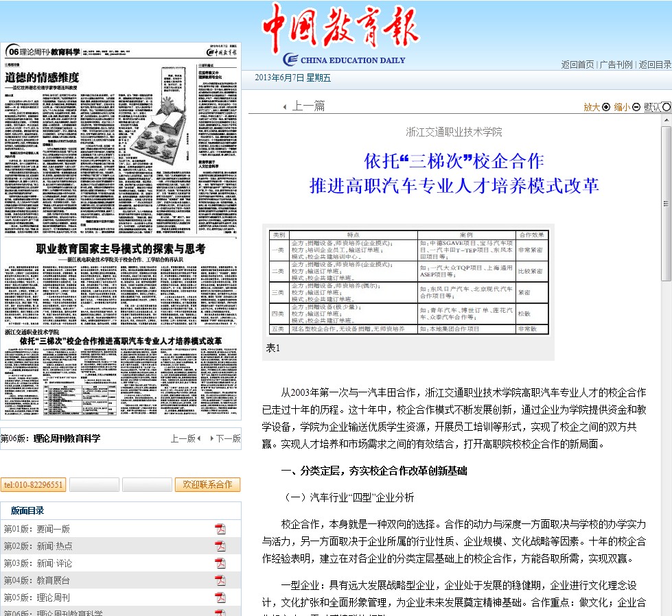Go to next page 下一版
672x616 pixels.
225,438
